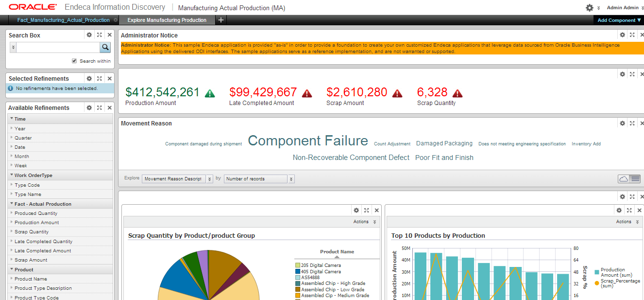Maximize the Scrap Quantity chart panel

click(x=366, y=210)
